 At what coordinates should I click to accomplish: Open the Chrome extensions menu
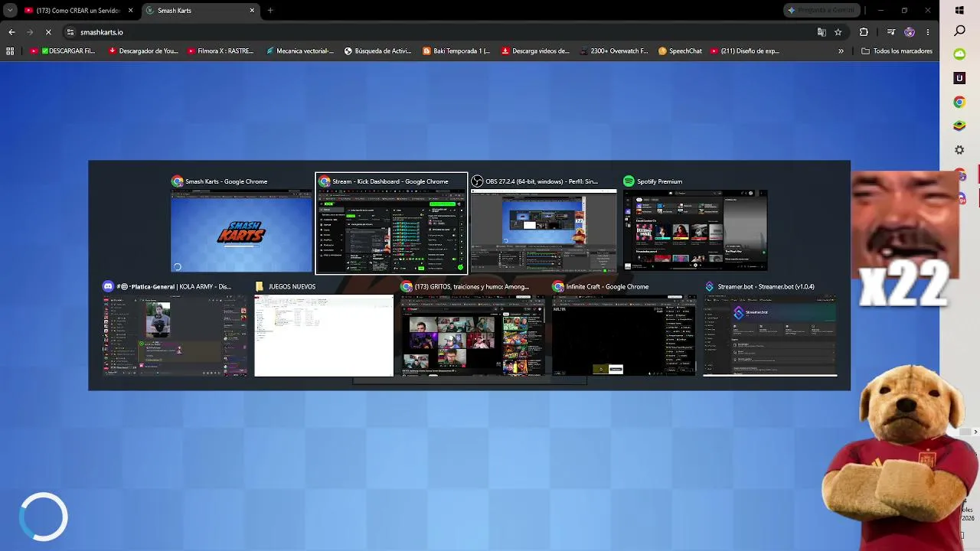(x=864, y=32)
